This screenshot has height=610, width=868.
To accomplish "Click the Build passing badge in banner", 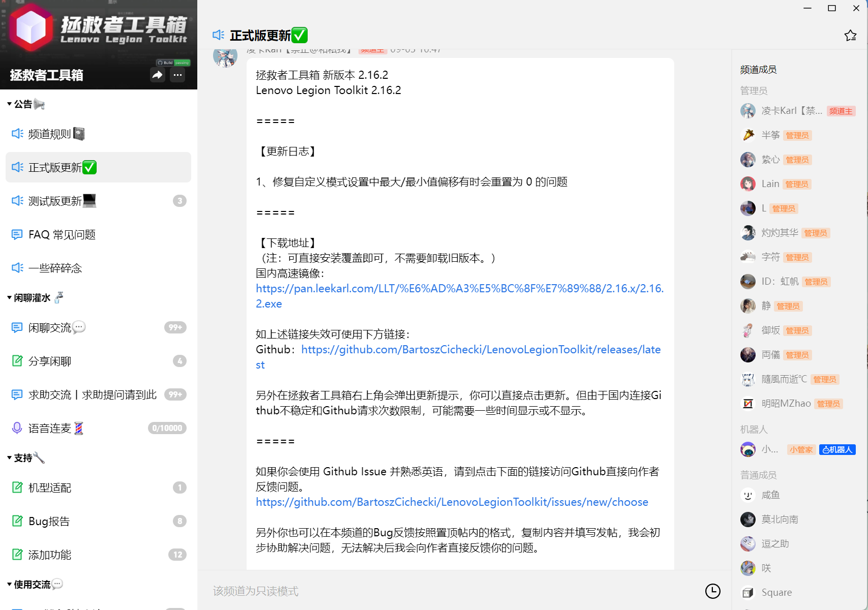I will [173, 63].
